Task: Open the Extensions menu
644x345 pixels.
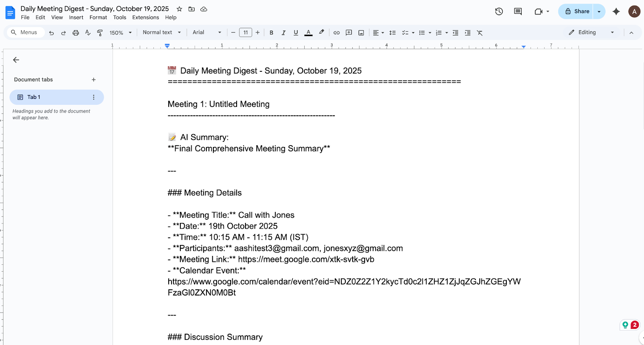Action: (145, 17)
